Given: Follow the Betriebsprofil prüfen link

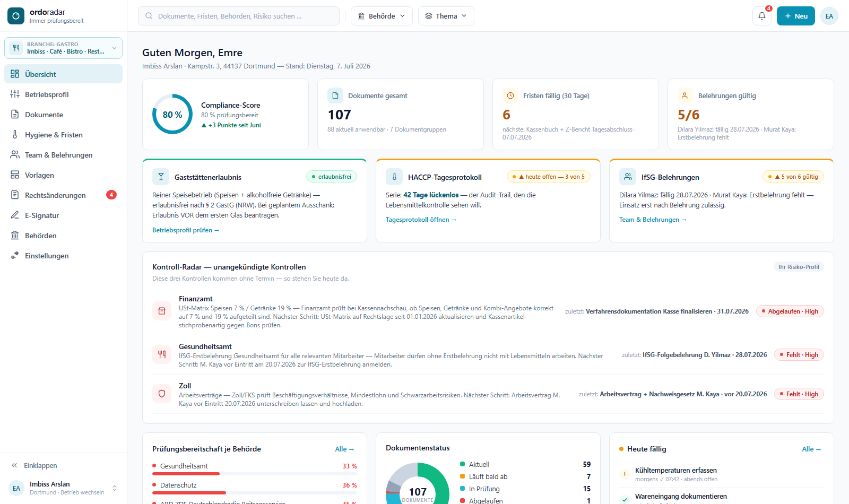Looking at the screenshot, I should (186, 230).
